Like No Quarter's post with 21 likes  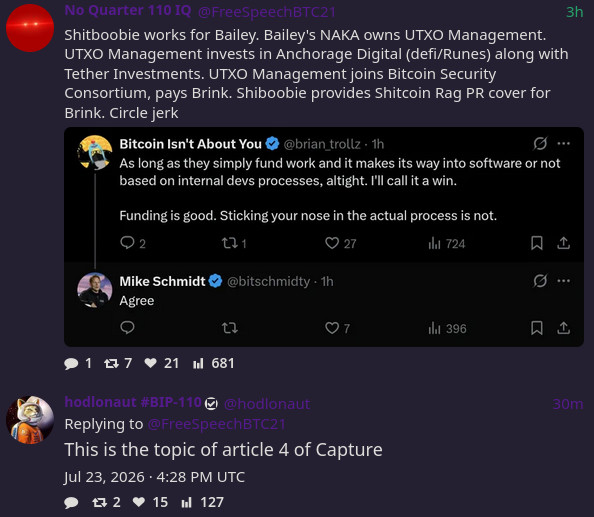150,363
